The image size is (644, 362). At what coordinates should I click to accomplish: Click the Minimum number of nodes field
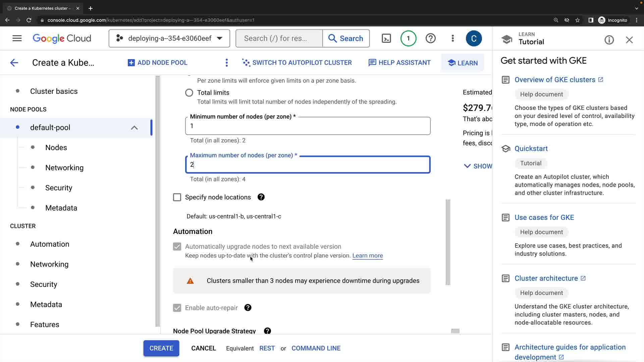308,126
